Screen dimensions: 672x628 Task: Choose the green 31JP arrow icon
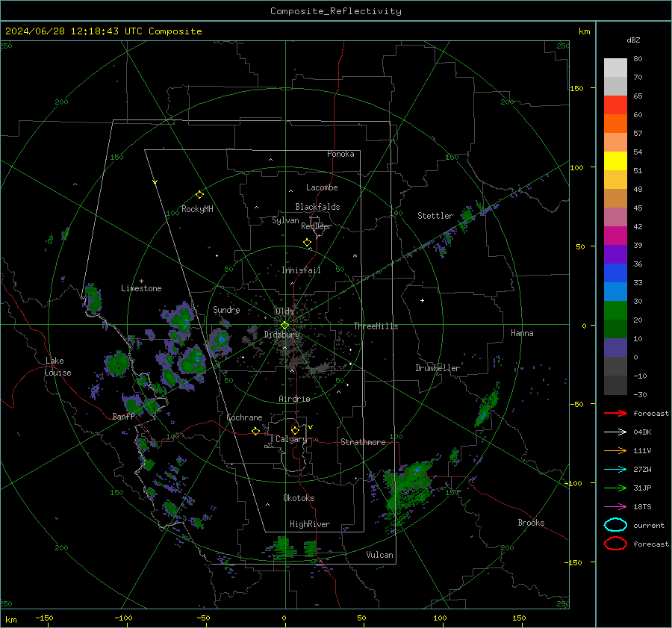(x=615, y=488)
